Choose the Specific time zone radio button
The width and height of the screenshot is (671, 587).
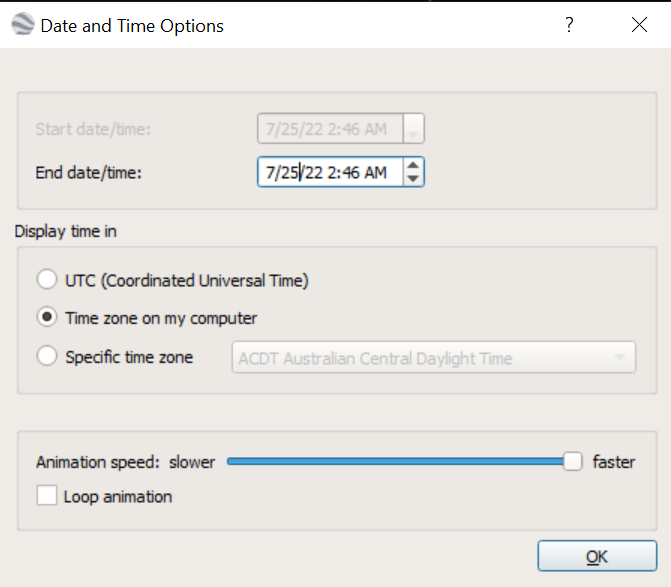(47, 356)
